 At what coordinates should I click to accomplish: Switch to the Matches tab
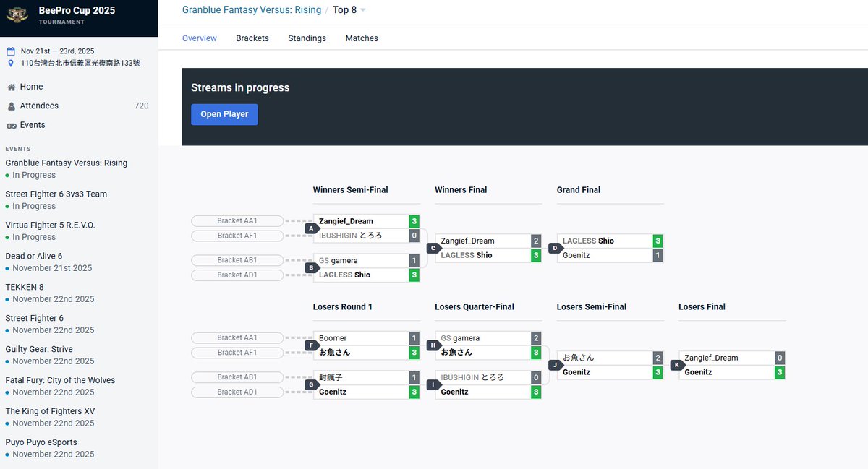362,38
